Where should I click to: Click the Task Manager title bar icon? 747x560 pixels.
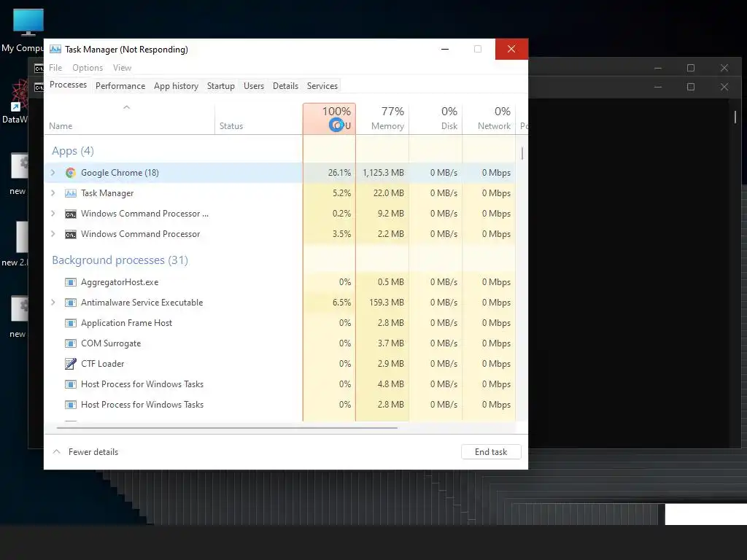pyautogui.click(x=55, y=49)
